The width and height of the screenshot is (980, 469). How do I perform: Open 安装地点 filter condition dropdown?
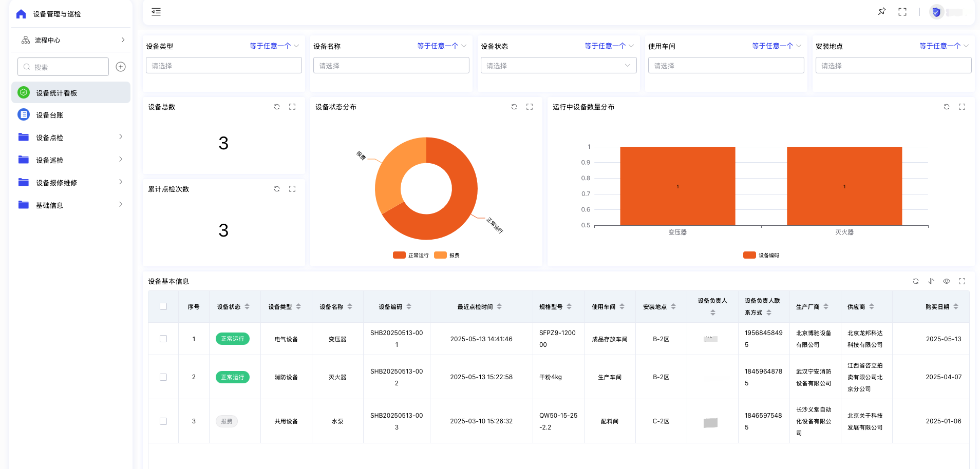pos(944,46)
